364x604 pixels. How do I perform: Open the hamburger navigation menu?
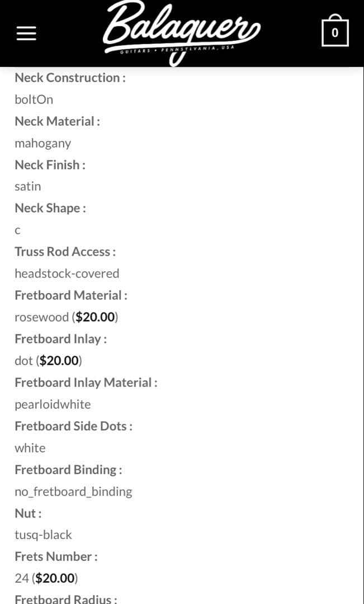tap(26, 34)
